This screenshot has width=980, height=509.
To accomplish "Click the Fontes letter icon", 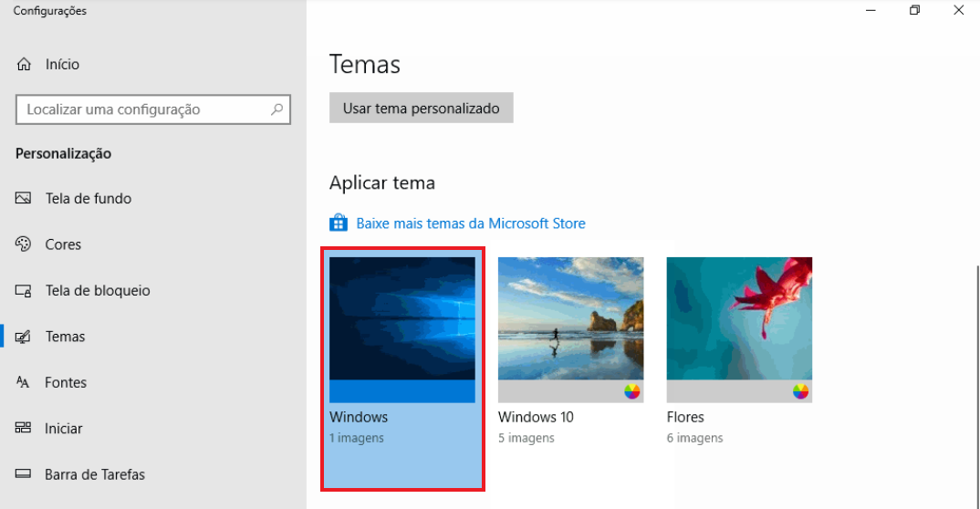I will tap(23, 382).
